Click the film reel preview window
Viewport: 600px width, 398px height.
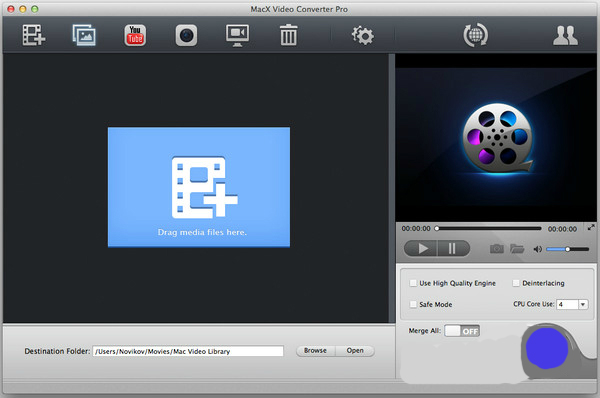(496, 139)
